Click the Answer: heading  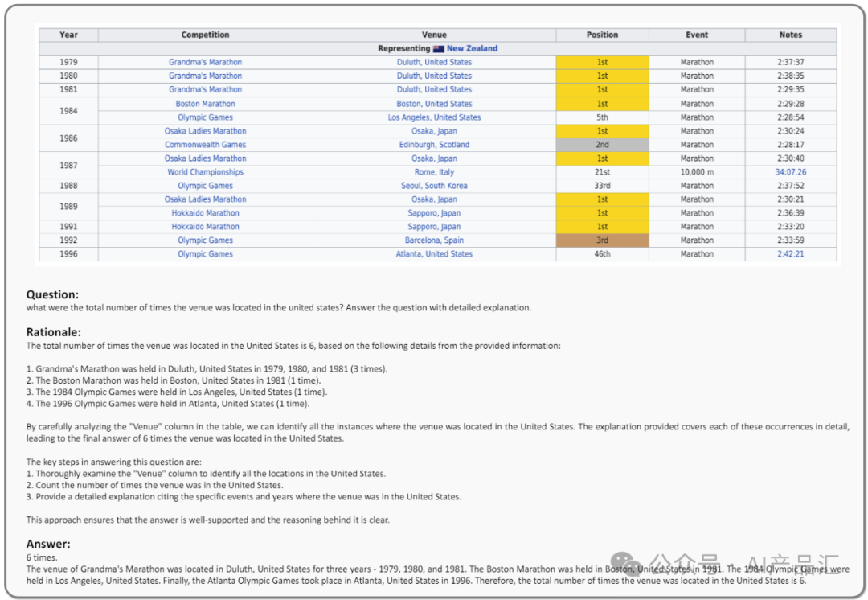tap(48, 544)
